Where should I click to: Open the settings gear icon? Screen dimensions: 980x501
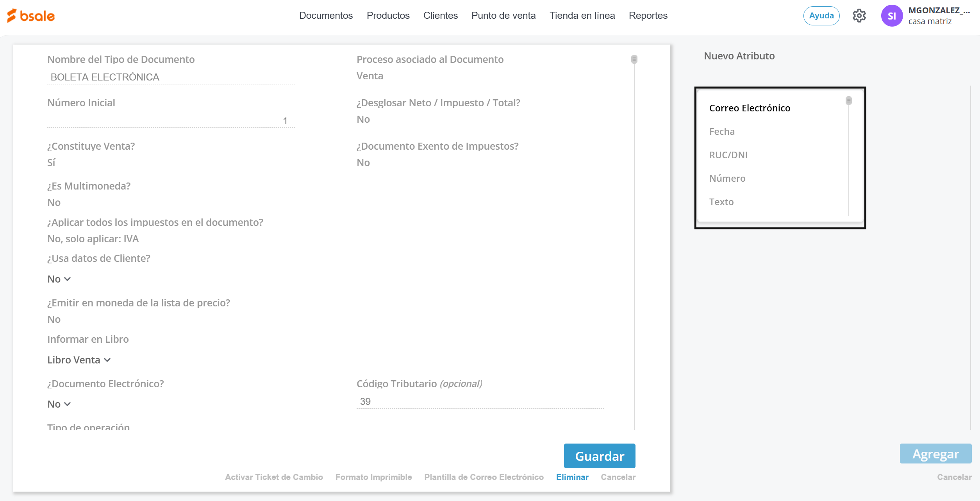coord(859,16)
